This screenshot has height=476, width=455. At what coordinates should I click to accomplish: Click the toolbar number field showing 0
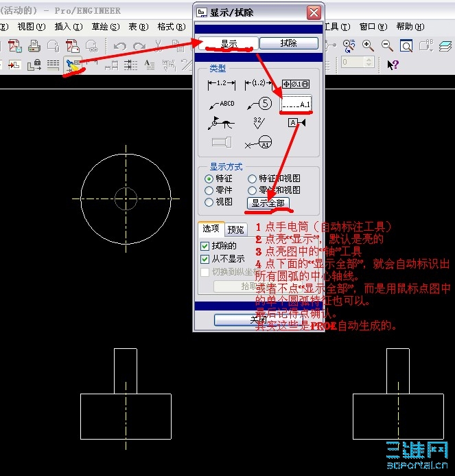[353, 63]
